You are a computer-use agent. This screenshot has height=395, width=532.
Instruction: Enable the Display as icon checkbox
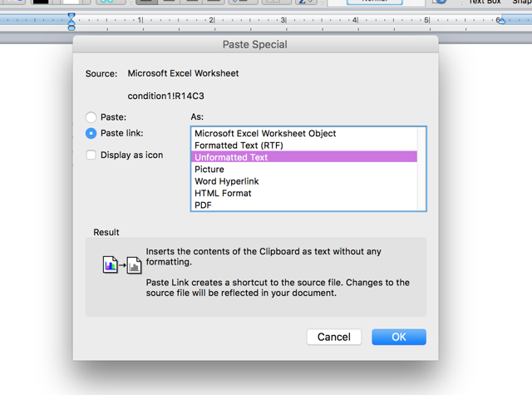coord(91,155)
